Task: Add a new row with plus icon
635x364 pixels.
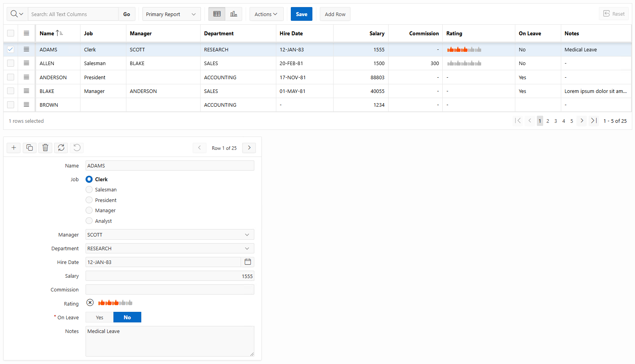Action: (14, 148)
